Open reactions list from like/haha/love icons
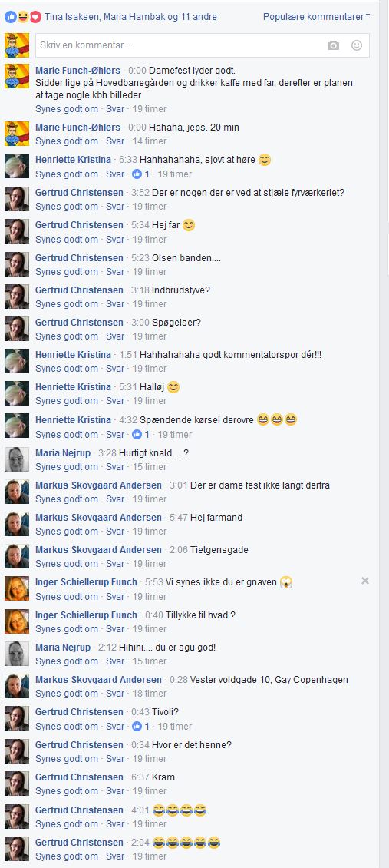This screenshot has height=868, width=389. coord(23,17)
